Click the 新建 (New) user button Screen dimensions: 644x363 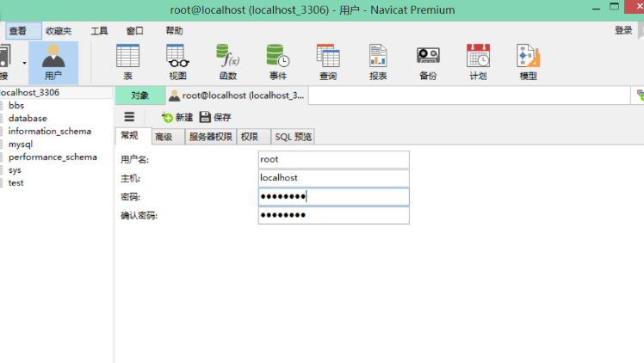pos(177,117)
